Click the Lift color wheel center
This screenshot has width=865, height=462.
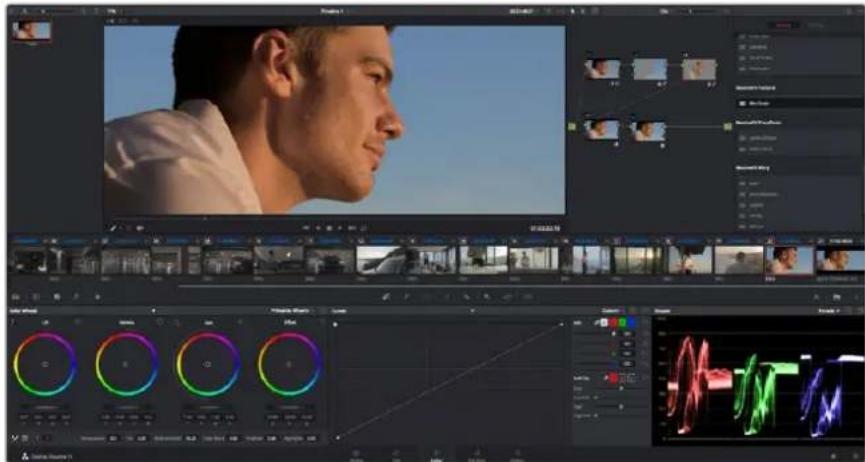[x=45, y=364]
